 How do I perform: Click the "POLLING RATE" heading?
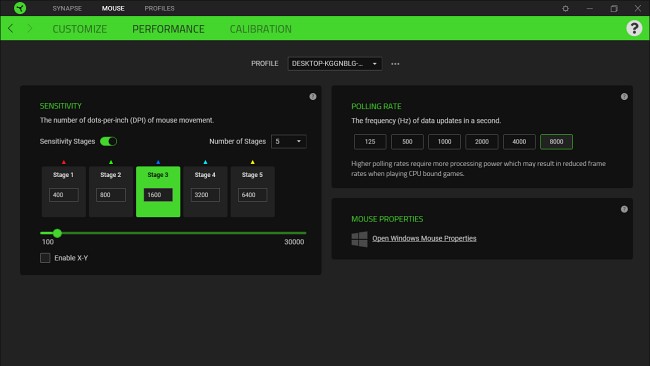(x=376, y=107)
